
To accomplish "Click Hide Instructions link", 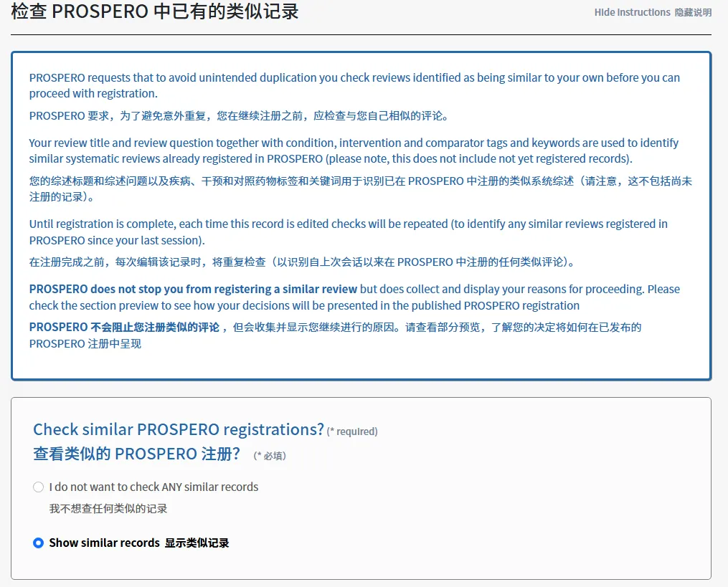I will 653,12.
